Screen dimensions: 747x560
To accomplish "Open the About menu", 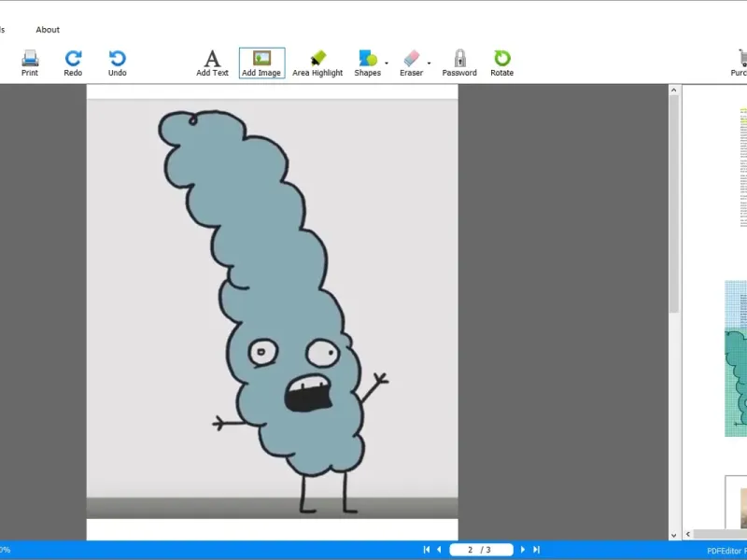I will tap(48, 30).
